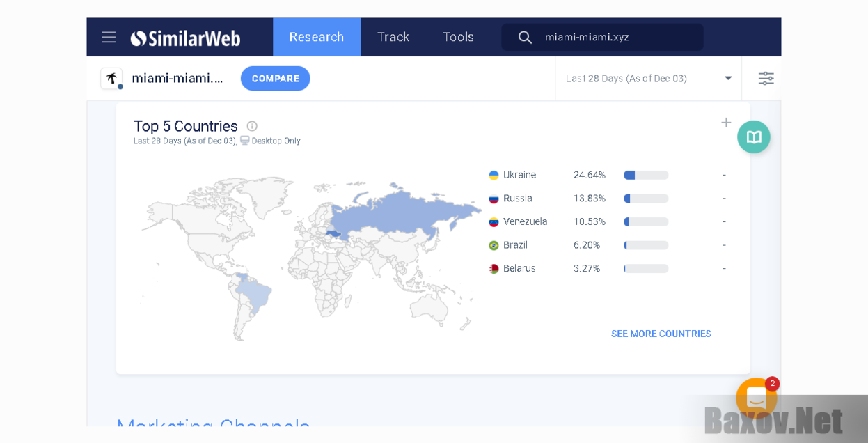Click the Russia country name
868x443 pixels.
518,199
